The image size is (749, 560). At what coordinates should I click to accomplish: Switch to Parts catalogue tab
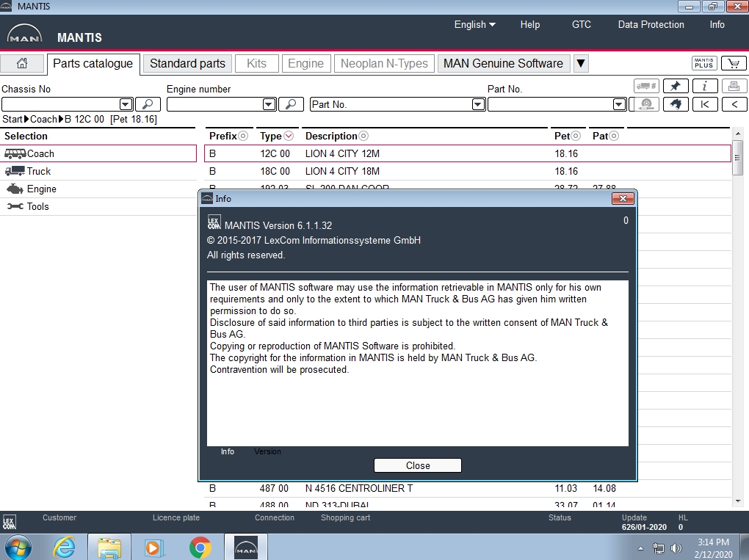point(93,64)
